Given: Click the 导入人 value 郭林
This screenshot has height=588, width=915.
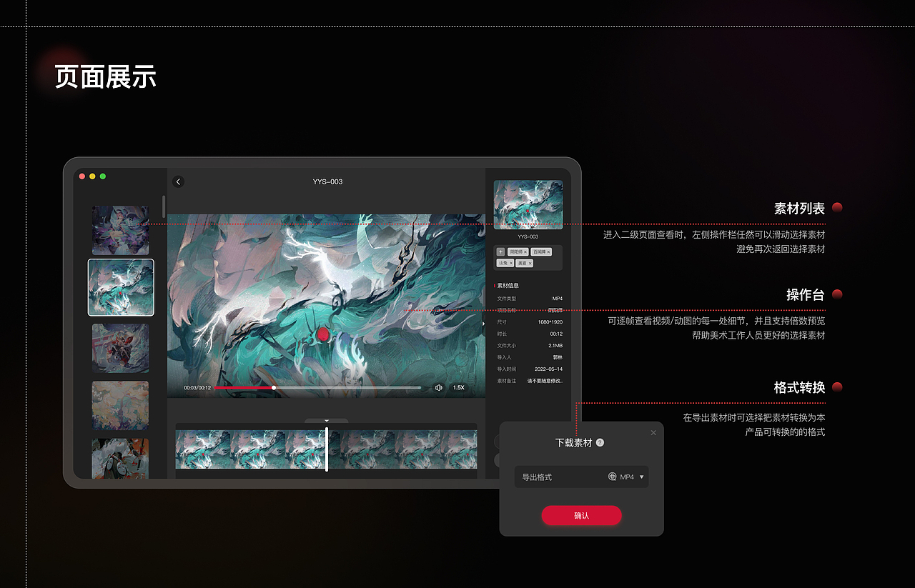Looking at the screenshot, I should (558, 357).
